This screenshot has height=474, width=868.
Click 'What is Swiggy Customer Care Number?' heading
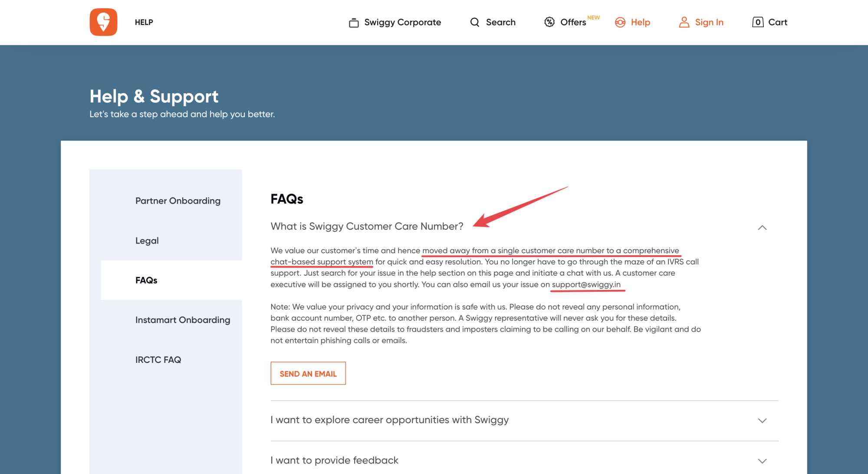click(367, 226)
